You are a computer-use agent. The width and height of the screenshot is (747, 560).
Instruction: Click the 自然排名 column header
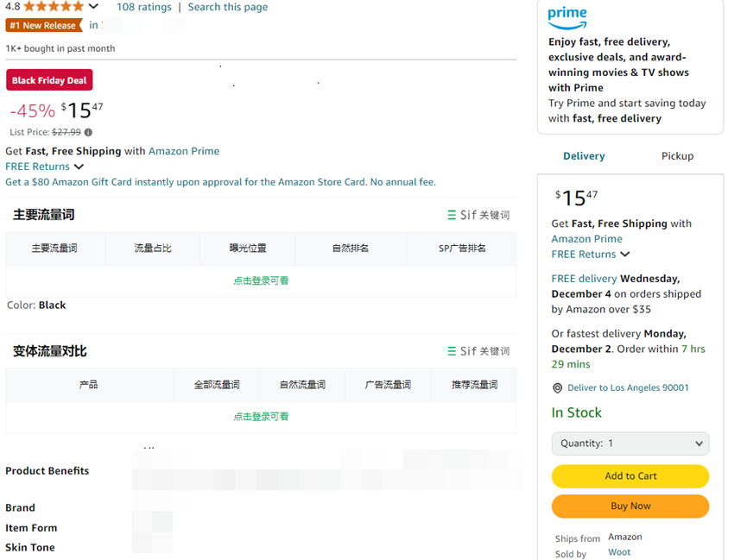[351, 249]
